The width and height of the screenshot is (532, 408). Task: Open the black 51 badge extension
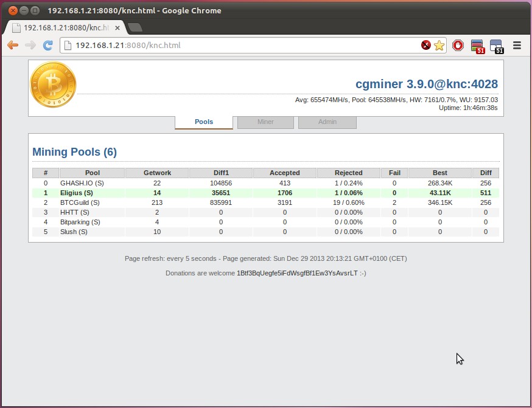[x=497, y=46]
